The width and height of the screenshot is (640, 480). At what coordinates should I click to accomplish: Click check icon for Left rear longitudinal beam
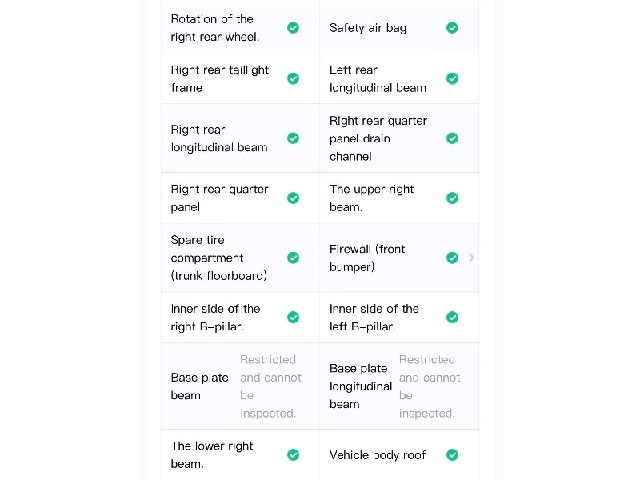pos(452,78)
